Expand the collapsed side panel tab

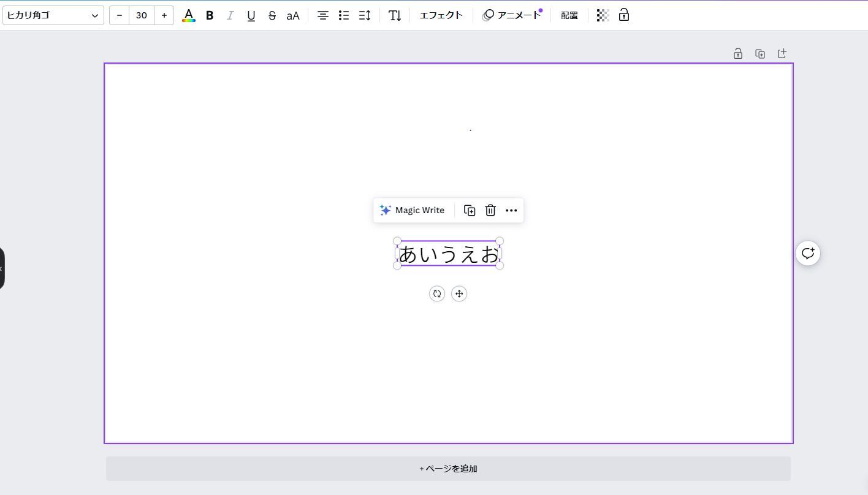[2, 268]
